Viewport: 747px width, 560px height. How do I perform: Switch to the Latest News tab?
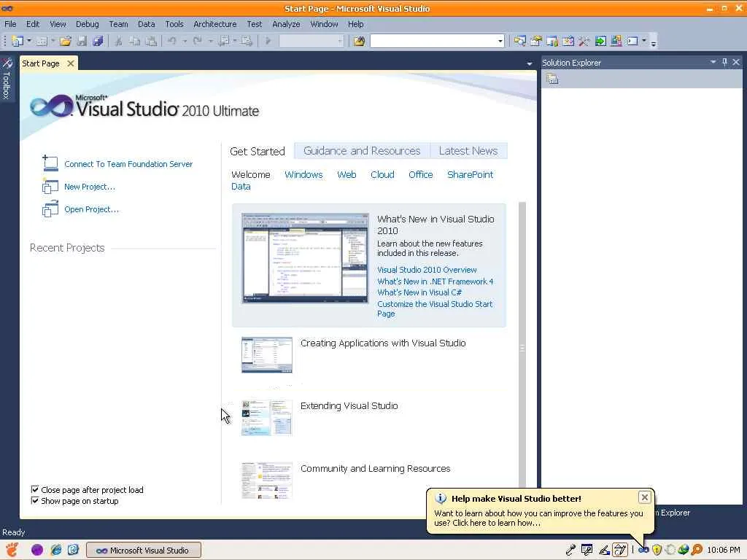[x=468, y=150]
